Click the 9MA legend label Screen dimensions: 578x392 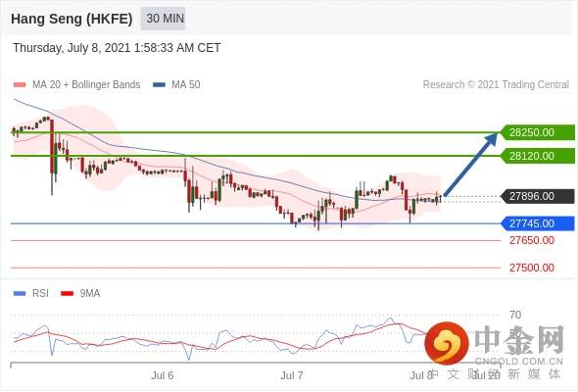(90, 294)
